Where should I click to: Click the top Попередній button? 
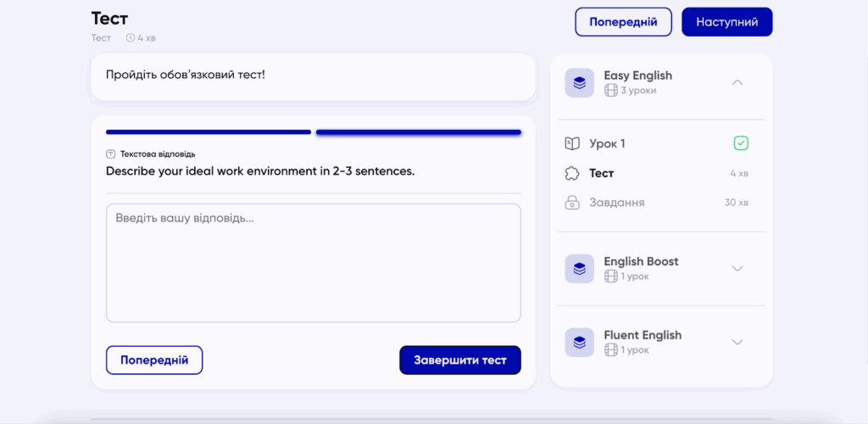(623, 22)
